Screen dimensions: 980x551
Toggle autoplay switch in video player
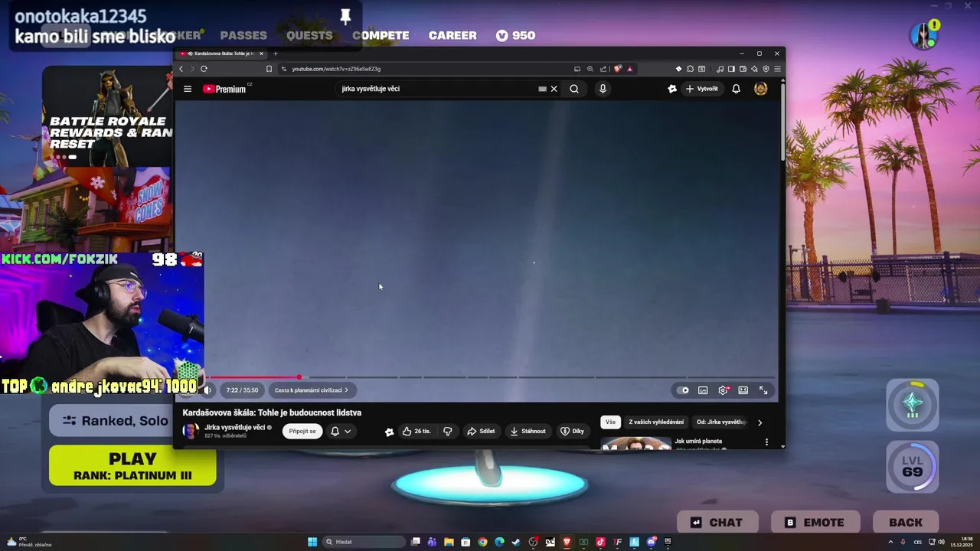(683, 390)
